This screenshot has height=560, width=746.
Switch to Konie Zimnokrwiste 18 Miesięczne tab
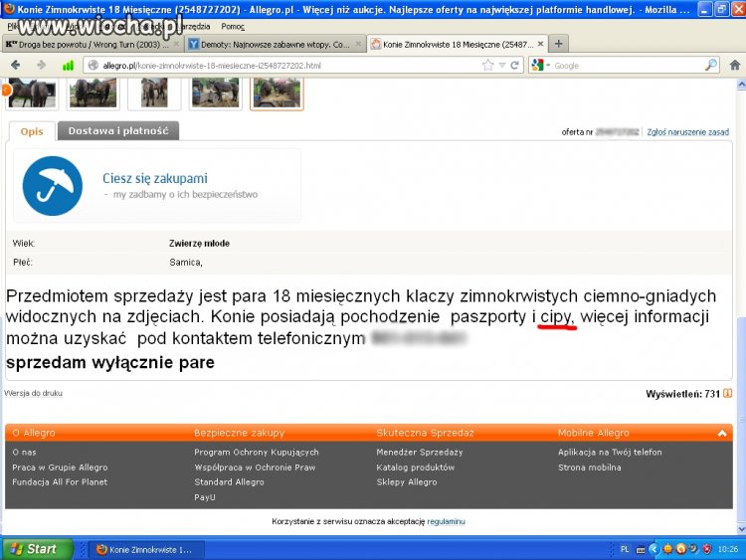458,44
